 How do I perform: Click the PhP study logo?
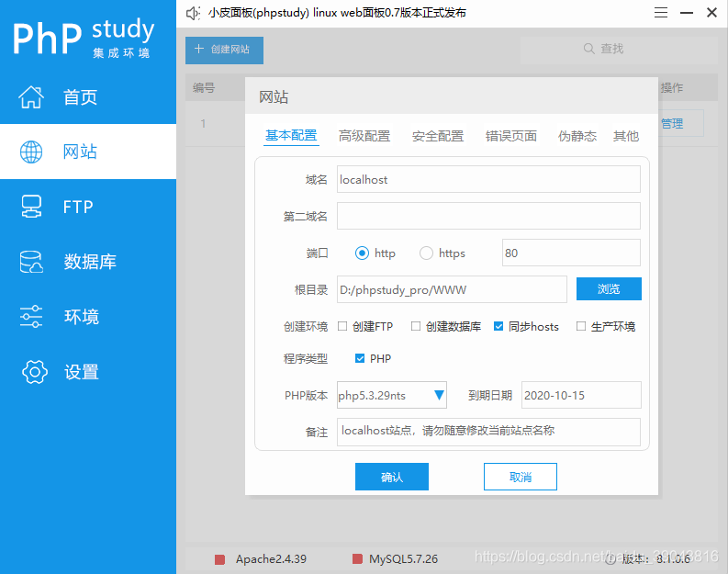(84, 37)
